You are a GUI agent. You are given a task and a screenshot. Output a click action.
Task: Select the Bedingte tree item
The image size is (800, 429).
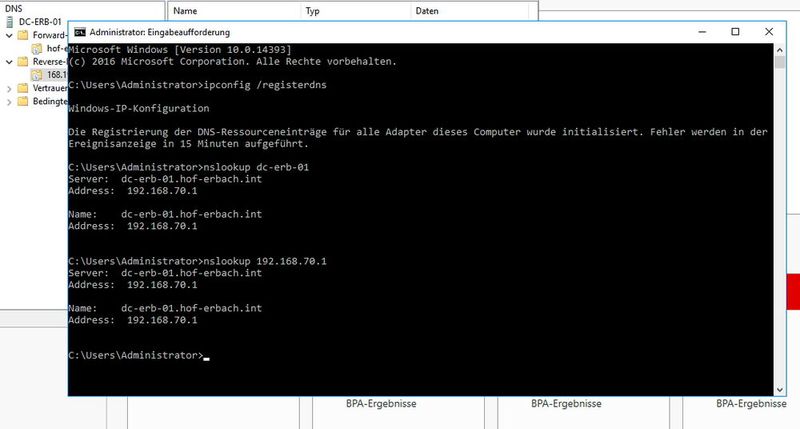50,102
